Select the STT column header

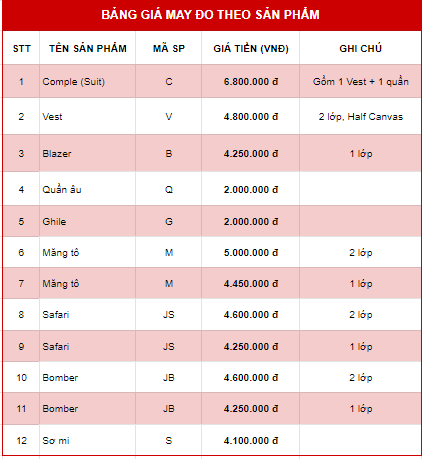tap(21, 49)
